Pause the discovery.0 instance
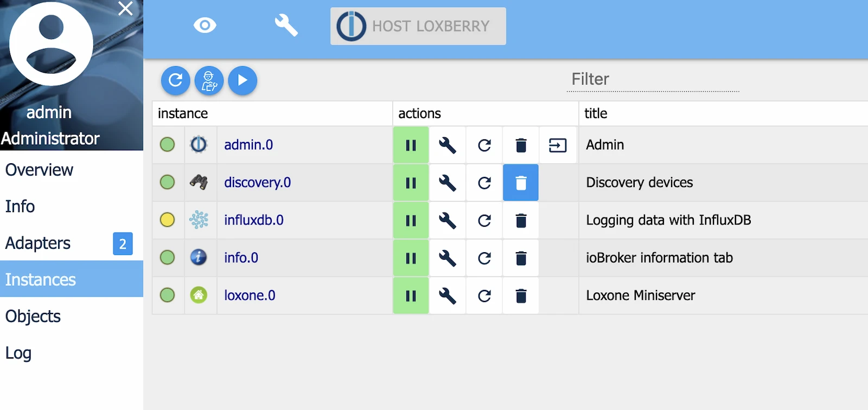868x410 pixels. 411,183
